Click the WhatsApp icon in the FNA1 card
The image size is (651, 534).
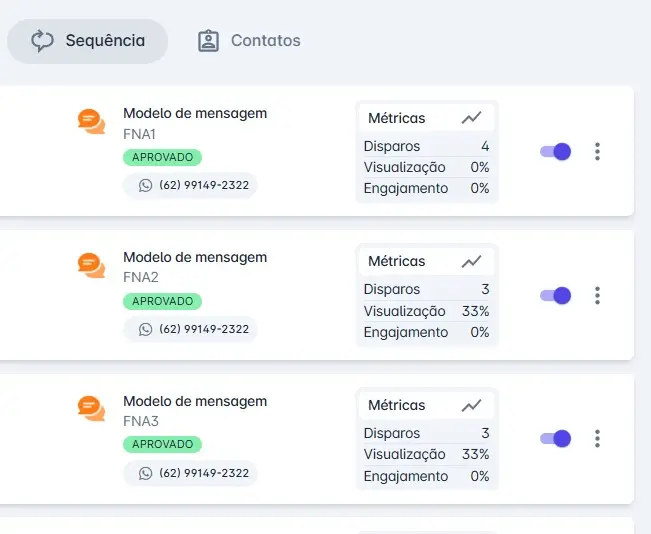coord(145,185)
